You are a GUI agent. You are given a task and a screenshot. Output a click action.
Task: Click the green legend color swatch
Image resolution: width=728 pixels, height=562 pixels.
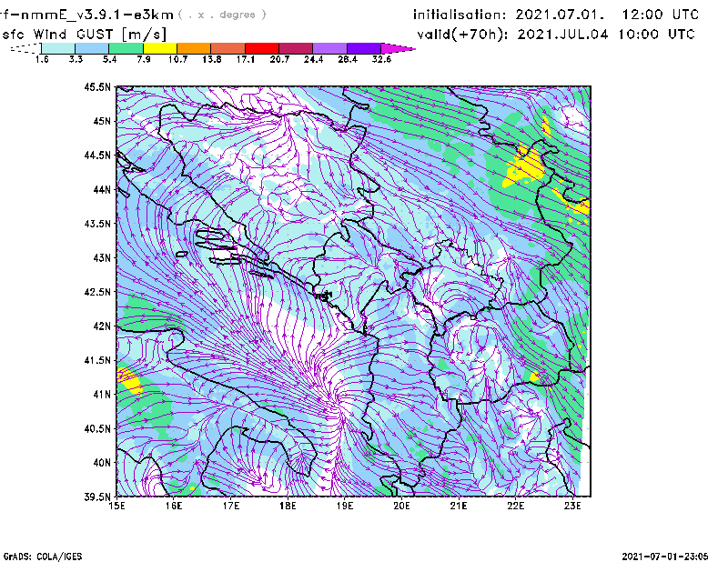coord(126,48)
